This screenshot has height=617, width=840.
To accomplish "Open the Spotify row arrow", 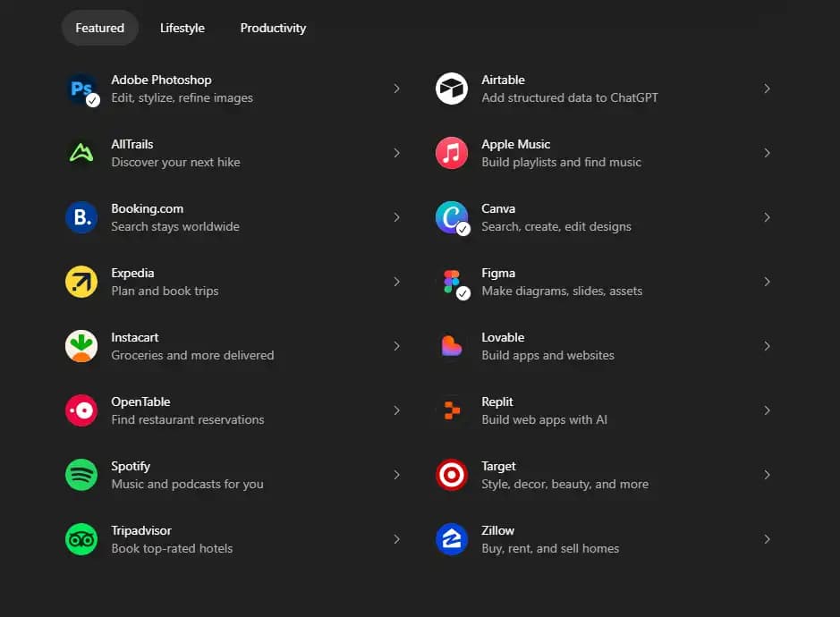I will (x=396, y=475).
